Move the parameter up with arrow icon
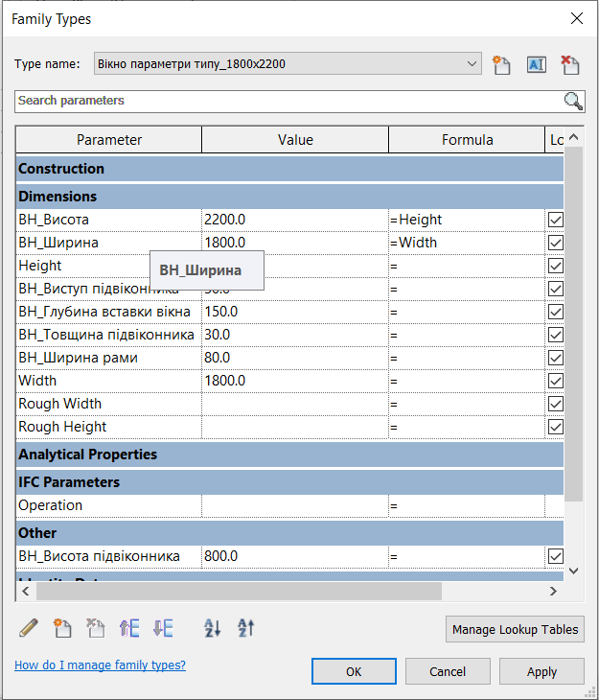This screenshot has width=599, height=700. tap(129, 628)
